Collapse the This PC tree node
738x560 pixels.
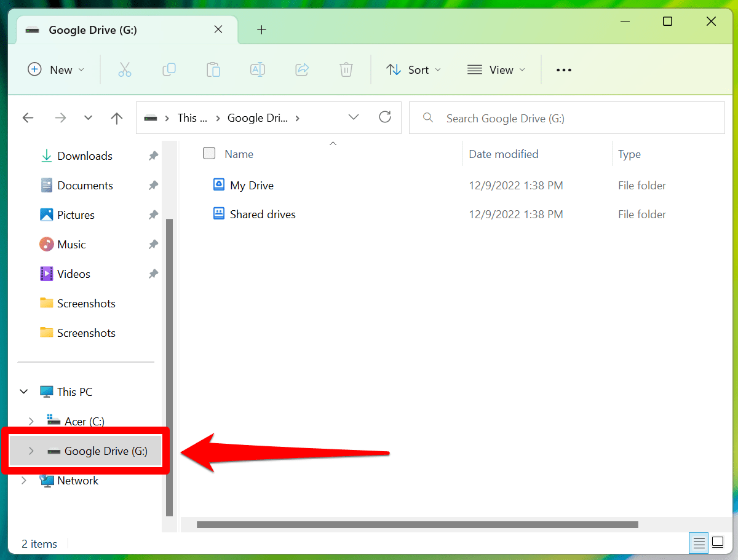click(24, 392)
